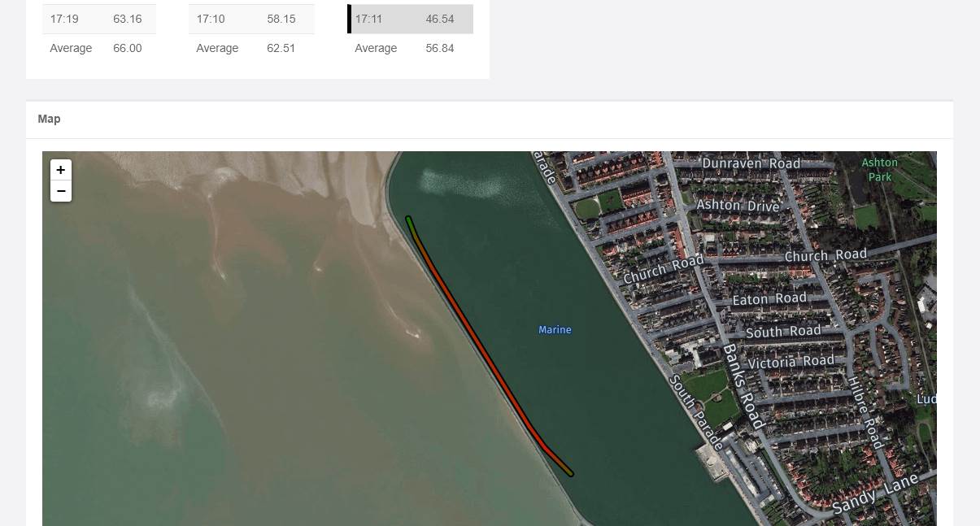Click the Ashton Park label
This screenshot has height=526, width=980.
(x=879, y=170)
